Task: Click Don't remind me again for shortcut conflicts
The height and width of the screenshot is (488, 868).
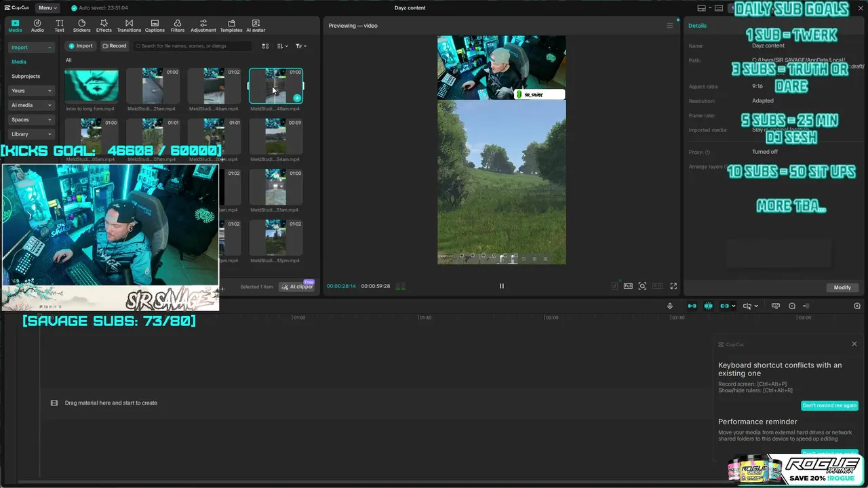Action: [829, 406]
